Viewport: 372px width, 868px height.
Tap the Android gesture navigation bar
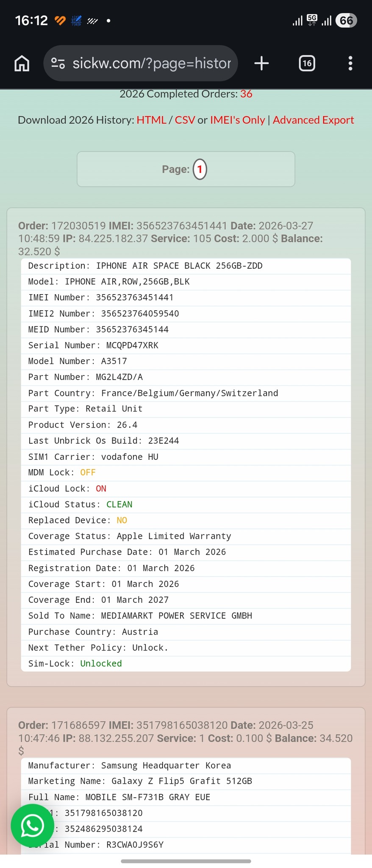coord(186,861)
